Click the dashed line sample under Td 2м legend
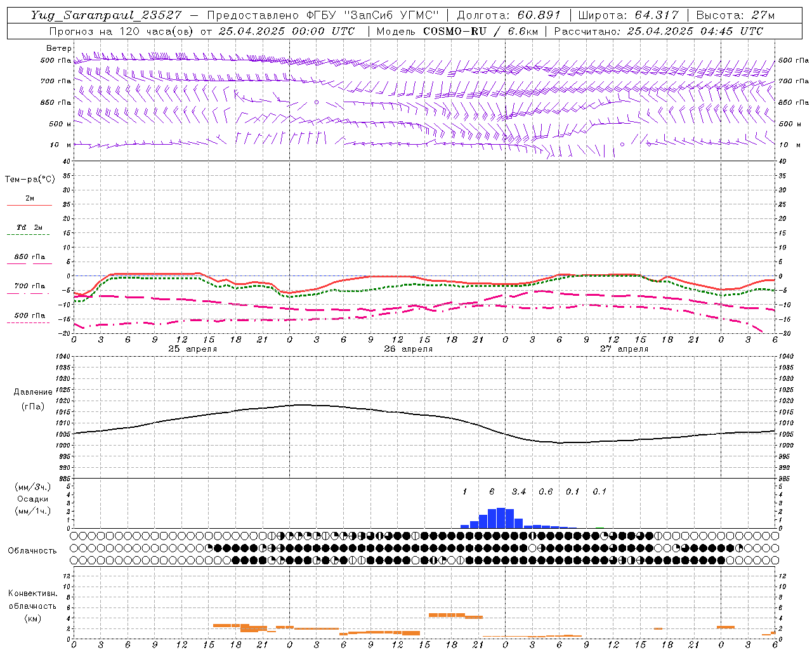Image resolution: width=812 pixels, height=650 pixels. pos(29,235)
